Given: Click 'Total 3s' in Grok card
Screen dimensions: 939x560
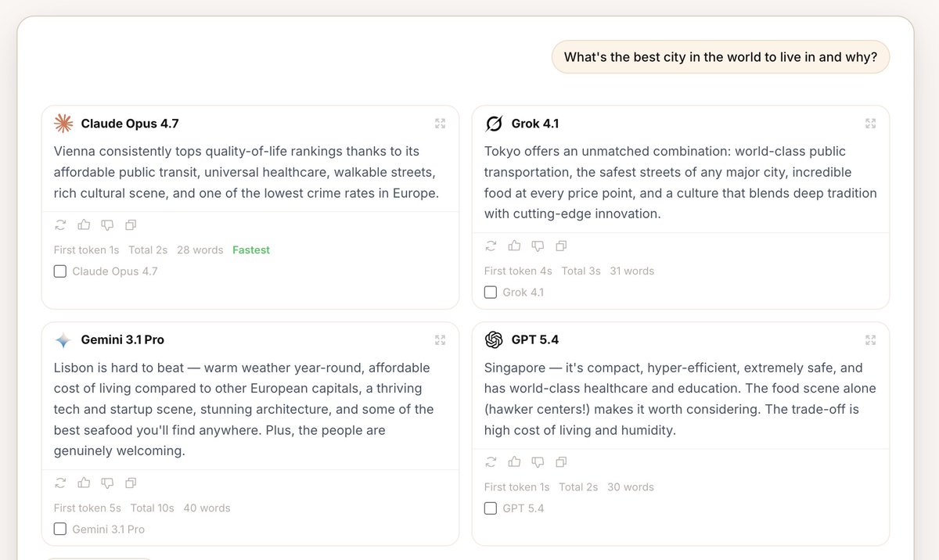Looking at the screenshot, I should point(581,271).
